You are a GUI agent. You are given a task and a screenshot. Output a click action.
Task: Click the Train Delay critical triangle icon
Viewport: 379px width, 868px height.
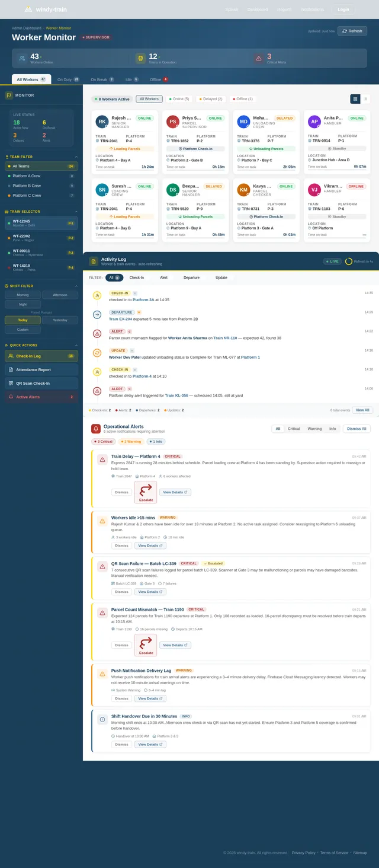point(102,459)
